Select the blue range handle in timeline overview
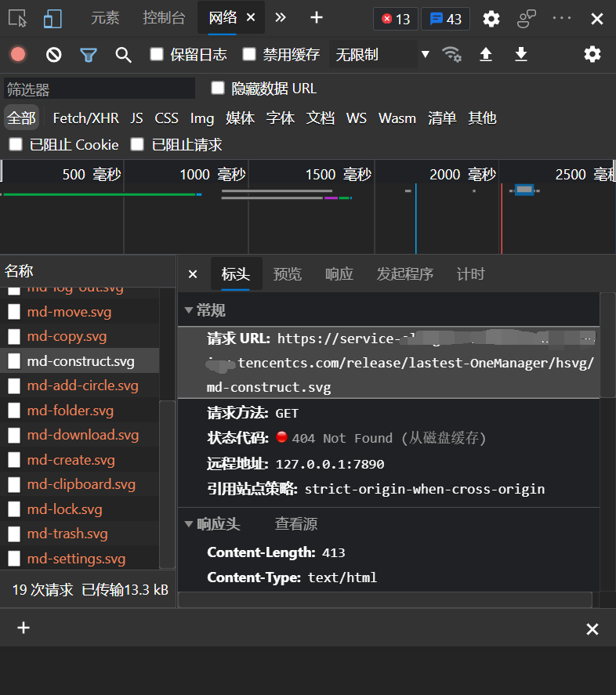Screen dimensions: 616x695 click(x=524, y=190)
